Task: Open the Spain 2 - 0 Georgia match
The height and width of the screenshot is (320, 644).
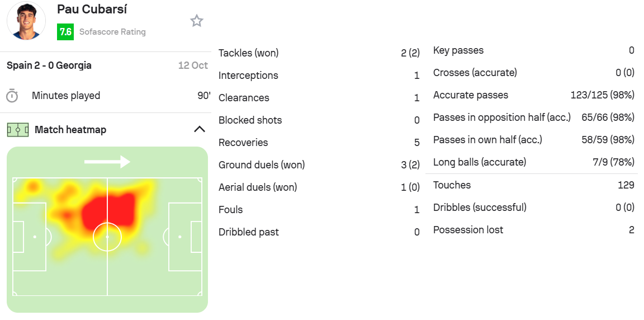Action: 49,65
